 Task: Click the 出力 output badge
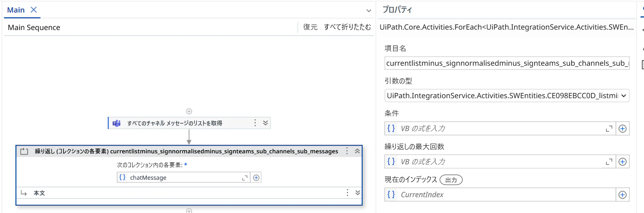pos(451,180)
